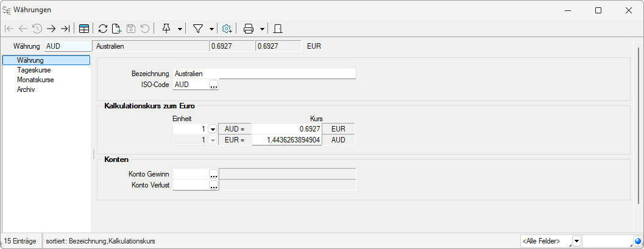Click the printer icon
Viewport: 644px width, 249px height.
click(249, 29)
